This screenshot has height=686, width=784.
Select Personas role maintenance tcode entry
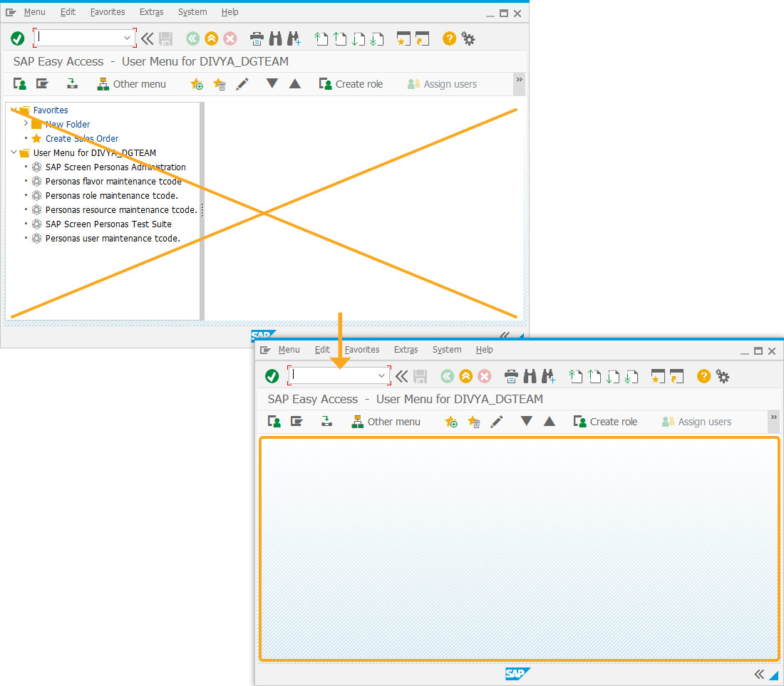[112, 195]
